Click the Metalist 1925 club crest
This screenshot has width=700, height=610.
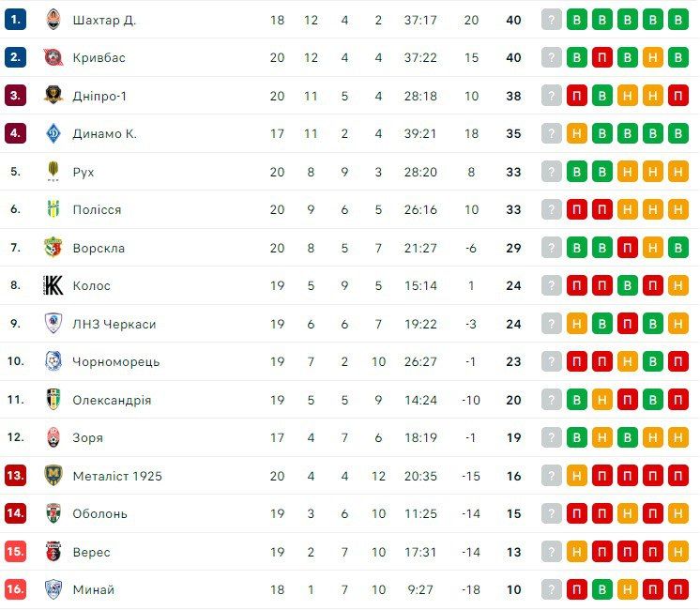pyautogui.click(x=53, y=476)
